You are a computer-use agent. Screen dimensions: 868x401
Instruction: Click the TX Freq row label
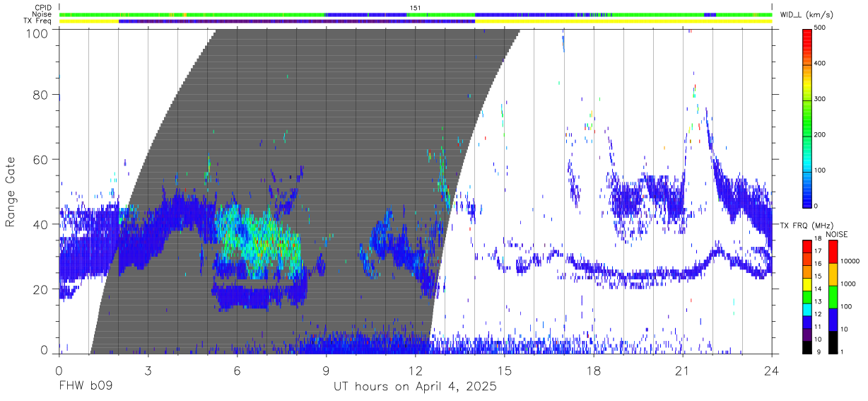click(38, 21)
